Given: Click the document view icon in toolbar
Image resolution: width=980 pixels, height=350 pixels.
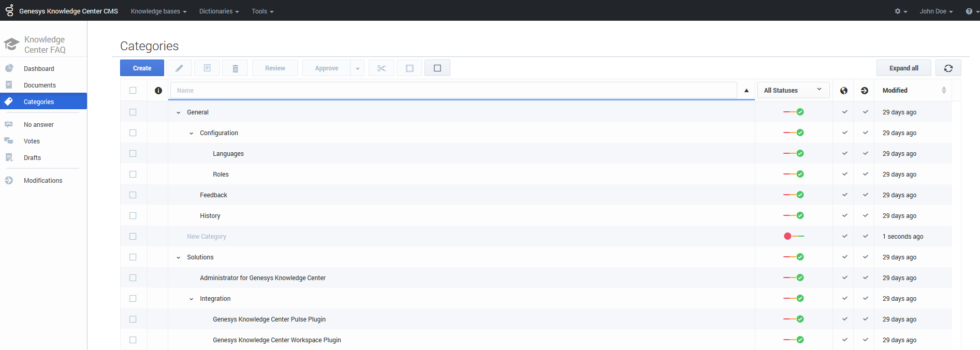Looking at the screenshot, I should click(207, 68).
